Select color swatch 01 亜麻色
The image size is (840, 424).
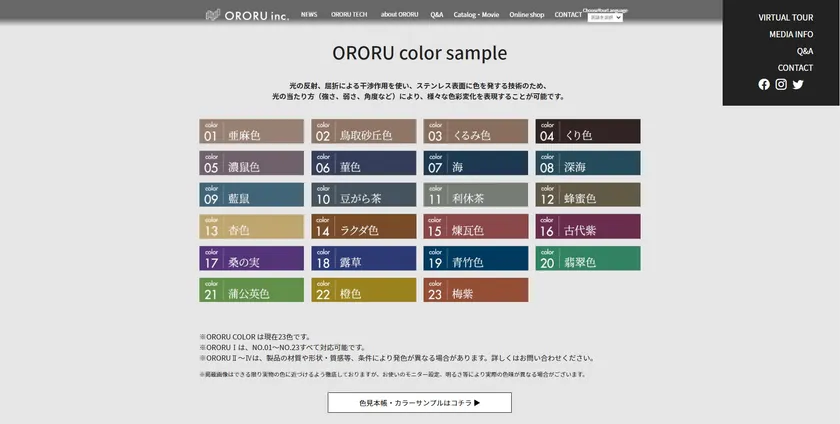(x=251, y=132)
